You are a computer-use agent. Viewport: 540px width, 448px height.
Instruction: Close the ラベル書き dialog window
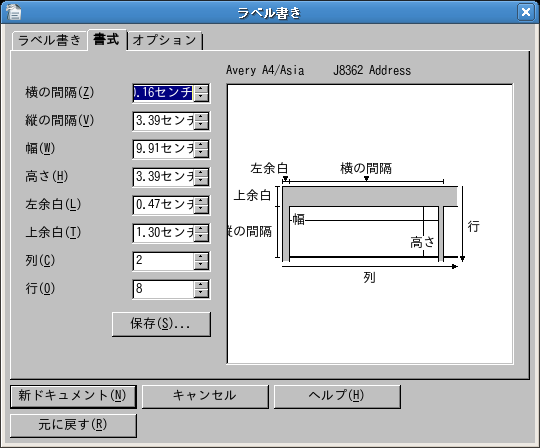click(526, 12)
